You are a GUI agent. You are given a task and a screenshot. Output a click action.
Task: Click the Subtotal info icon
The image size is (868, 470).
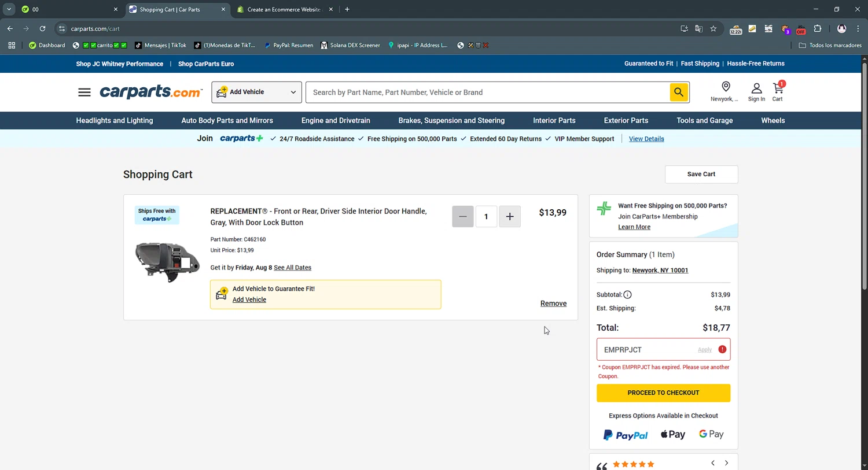click(x=628, y=295)
